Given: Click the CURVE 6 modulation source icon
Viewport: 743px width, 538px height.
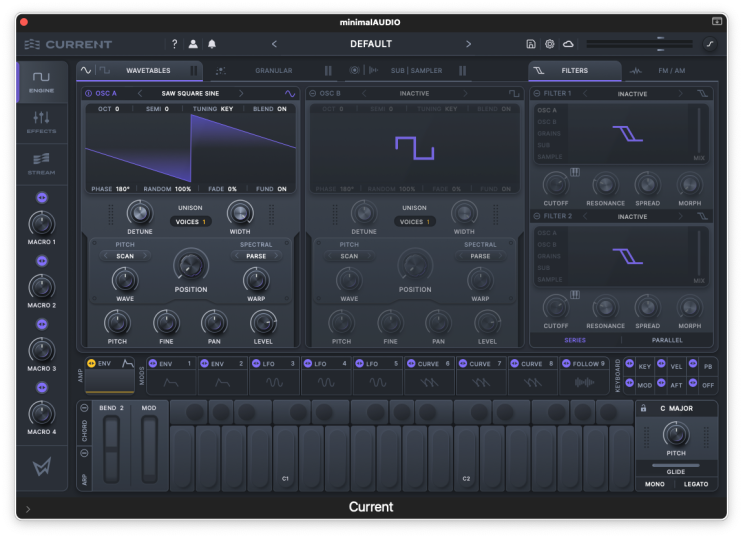Looking at the screenshot, I should [411, 364].
